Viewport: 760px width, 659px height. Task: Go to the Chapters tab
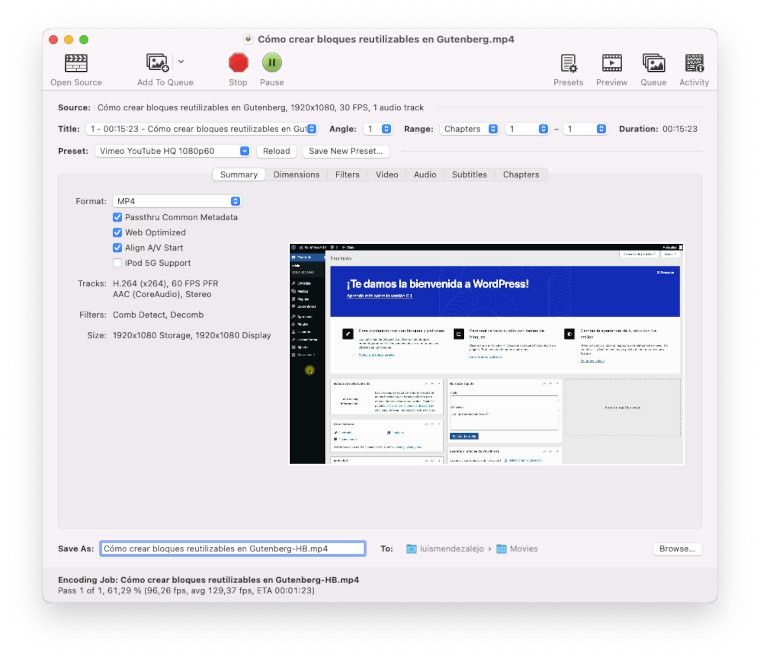pos(521,174)
